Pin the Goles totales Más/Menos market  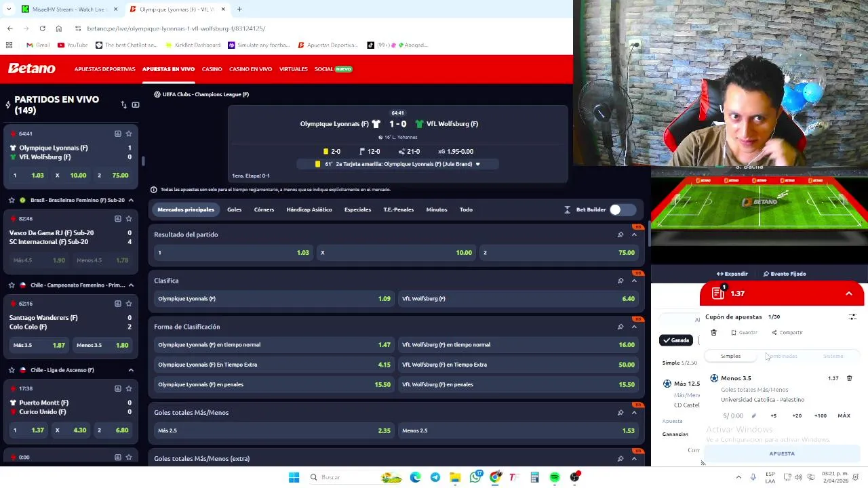coord(620,412)
